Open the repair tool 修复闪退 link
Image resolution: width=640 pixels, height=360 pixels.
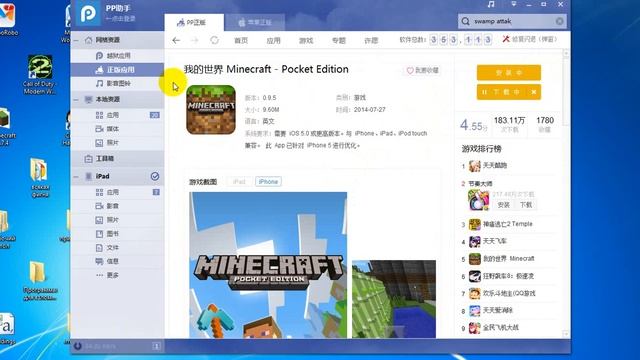(x=529, y=39)
